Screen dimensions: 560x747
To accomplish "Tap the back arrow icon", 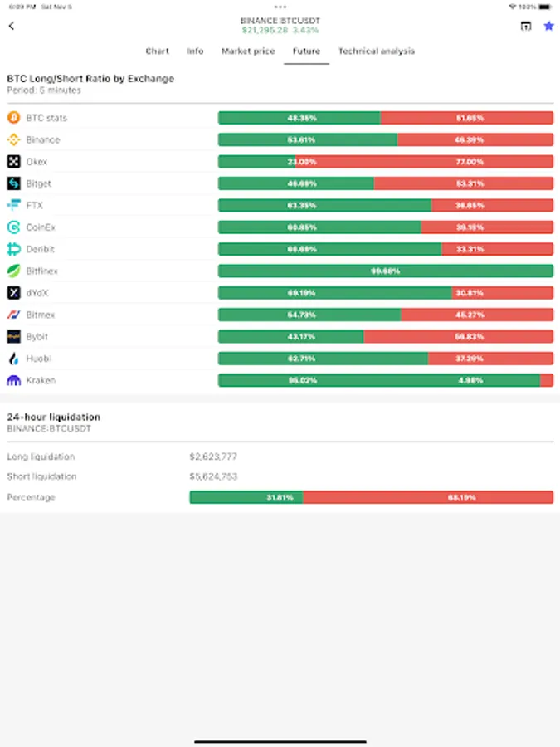I will coord(12,26).
